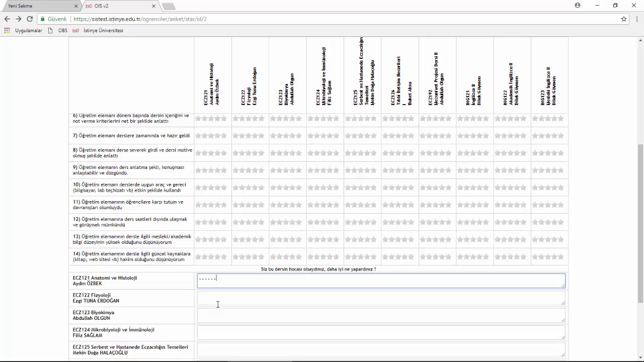The height and width of the screenshot is (362, 644).
Task: Give ECZ125 two stars on question 10
Action: click(x=355, y=188)
